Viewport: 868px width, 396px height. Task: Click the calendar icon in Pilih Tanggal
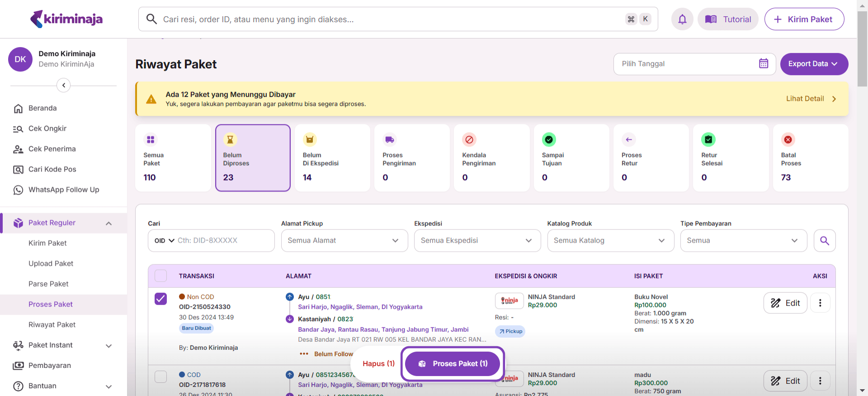[764, 64]
